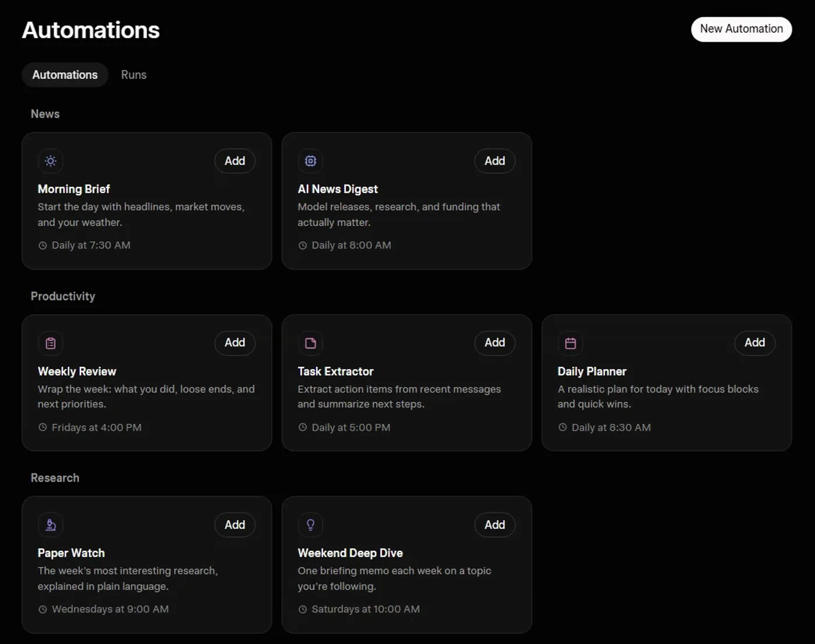Add the Weekly Review automation
Image resolution: width=815 pixels, height=644 pixels.
(x=235, y=343)
